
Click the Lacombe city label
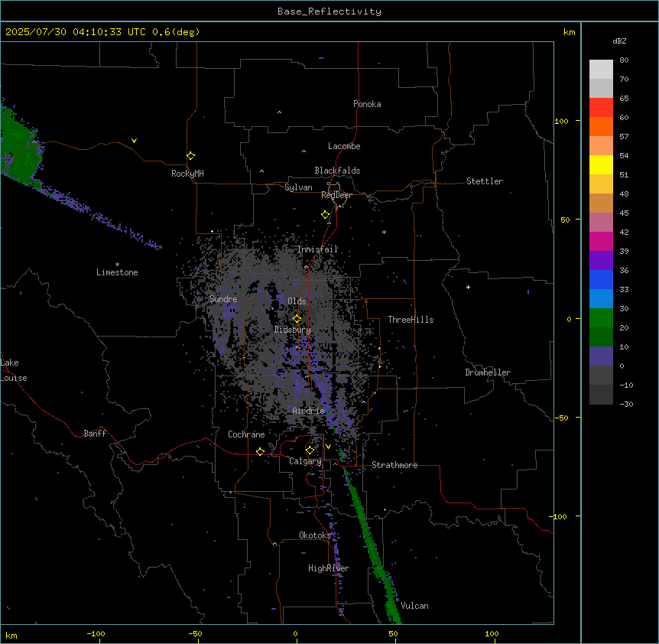coord(344,146)
